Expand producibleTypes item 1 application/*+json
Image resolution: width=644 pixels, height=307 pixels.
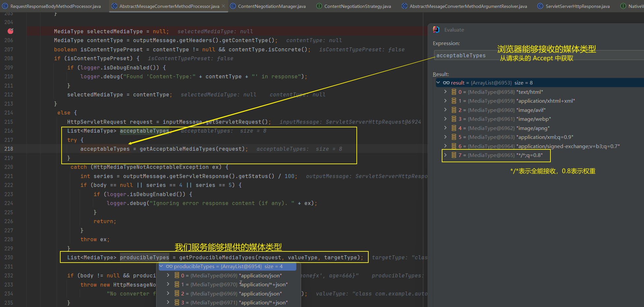(x=168, y=284)
